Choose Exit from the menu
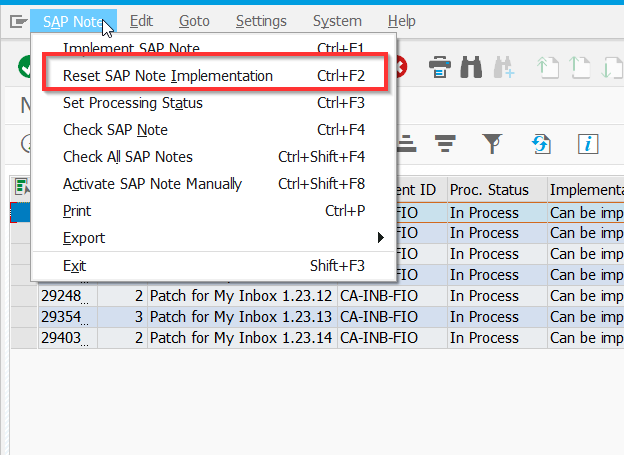 tap(214, 266)
